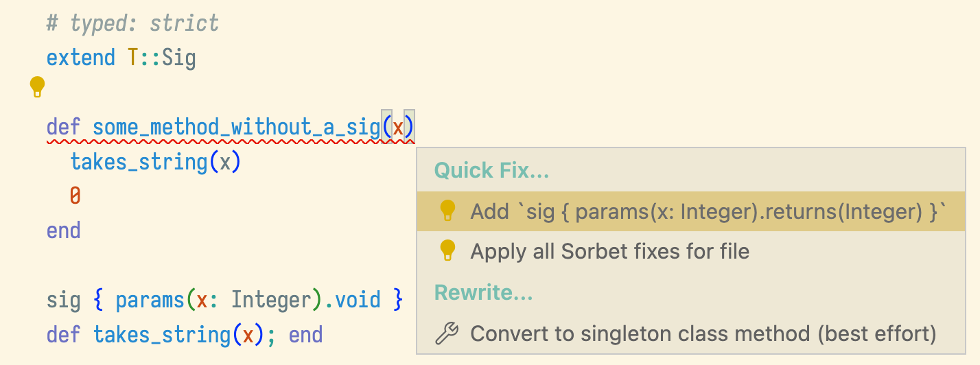Click lightbulb icon next to Apply all Sorbet fixes

(x=447, y=251)
